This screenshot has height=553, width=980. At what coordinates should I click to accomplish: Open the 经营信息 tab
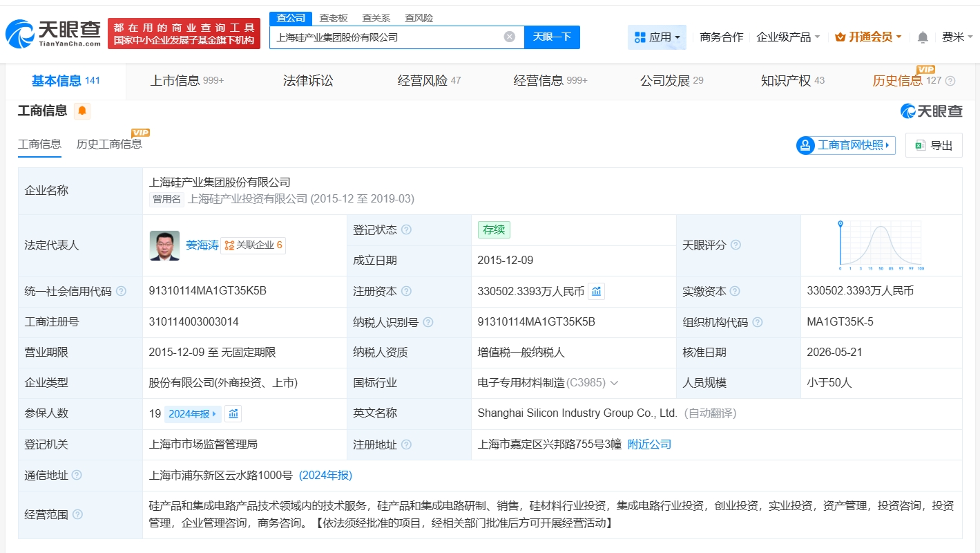click(x=550, y=81)
